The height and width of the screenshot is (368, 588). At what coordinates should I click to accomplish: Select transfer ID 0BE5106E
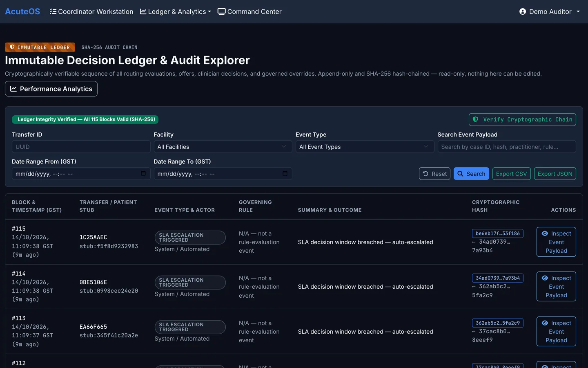[93, 282]
